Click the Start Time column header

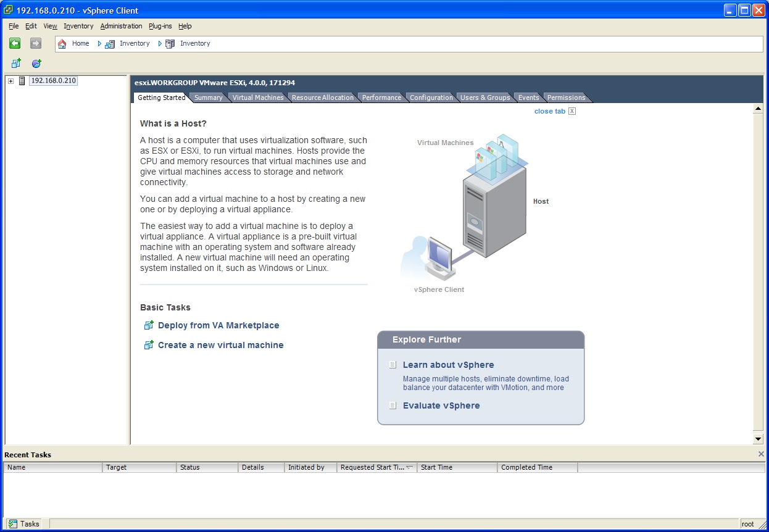pyautogui.click(x=457, y=467)
